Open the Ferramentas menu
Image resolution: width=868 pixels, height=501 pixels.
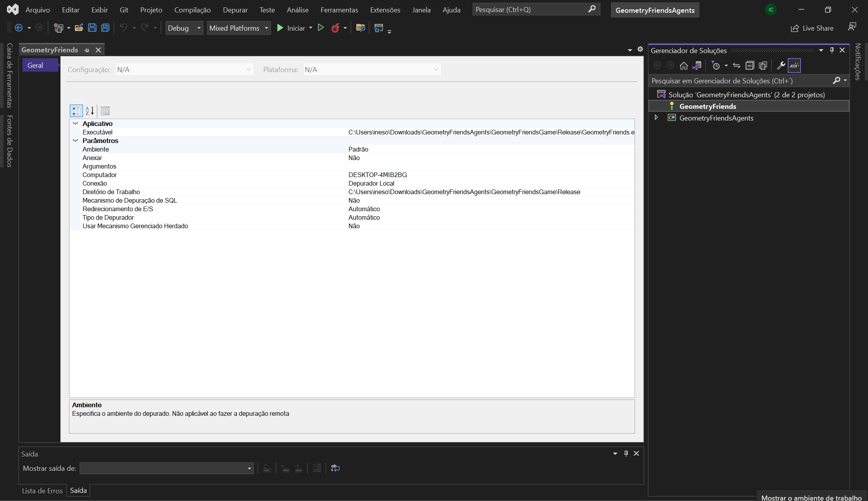point(339,10)
